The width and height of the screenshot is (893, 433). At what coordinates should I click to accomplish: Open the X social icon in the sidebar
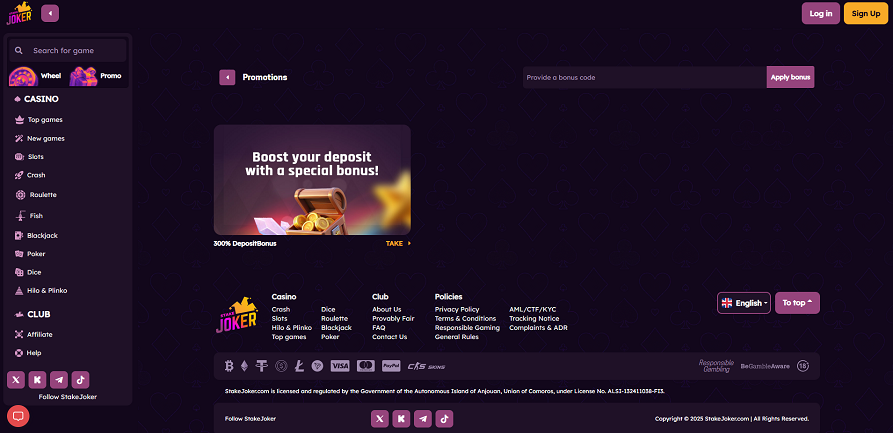click(x=16, y=379)
